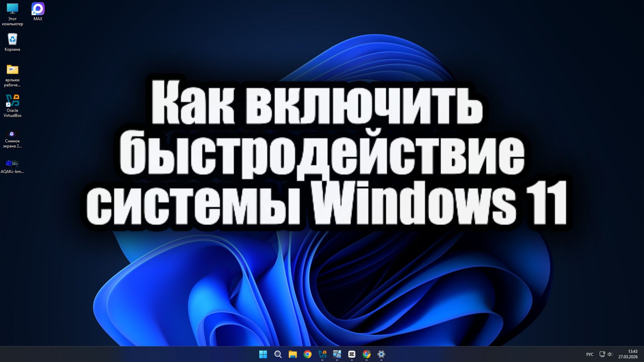Select the Снимок экрана 2... file
Screen dimensions: 644x362
click(12, 139)
